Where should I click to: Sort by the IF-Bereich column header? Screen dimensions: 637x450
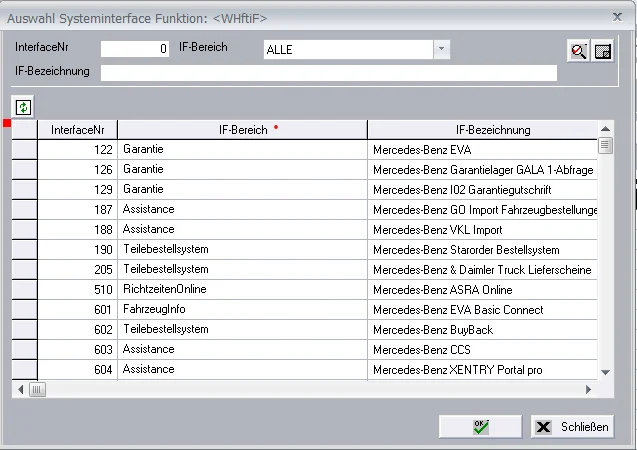pos(243,130)
